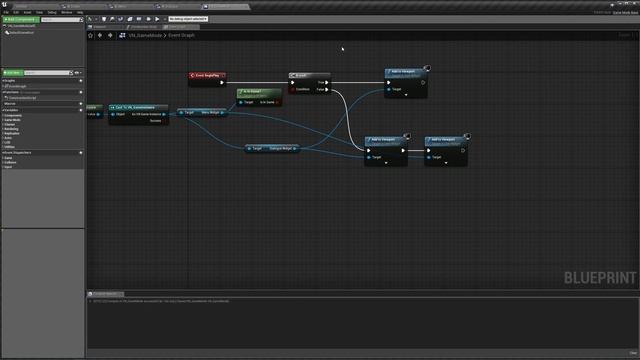The height and width of the screenshot is (360, 640).
Task: Click the Save toolbar shield icon
Action: pos(104,19)
